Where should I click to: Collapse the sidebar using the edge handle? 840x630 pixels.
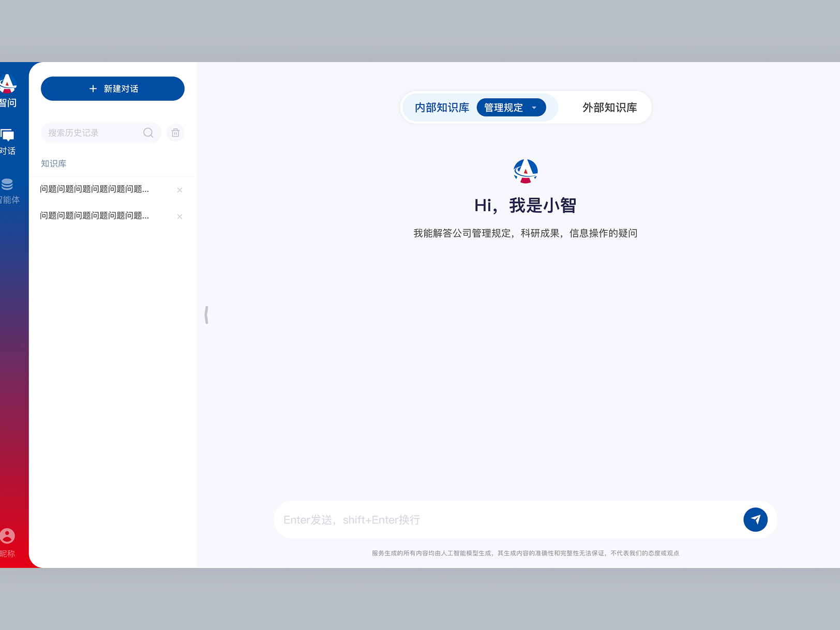[206, 314]
